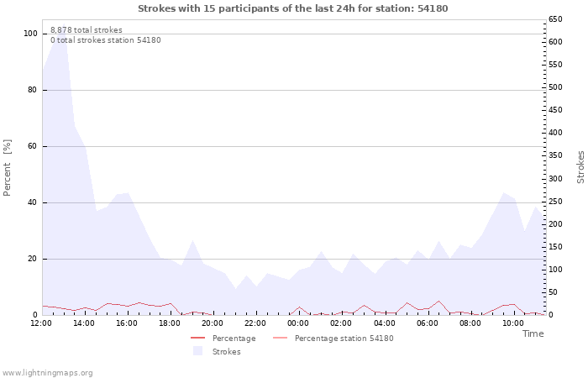This screenshot has width=588, height=378.
Task: Click the 06:00 time axis label
Action: pos(427,323)
